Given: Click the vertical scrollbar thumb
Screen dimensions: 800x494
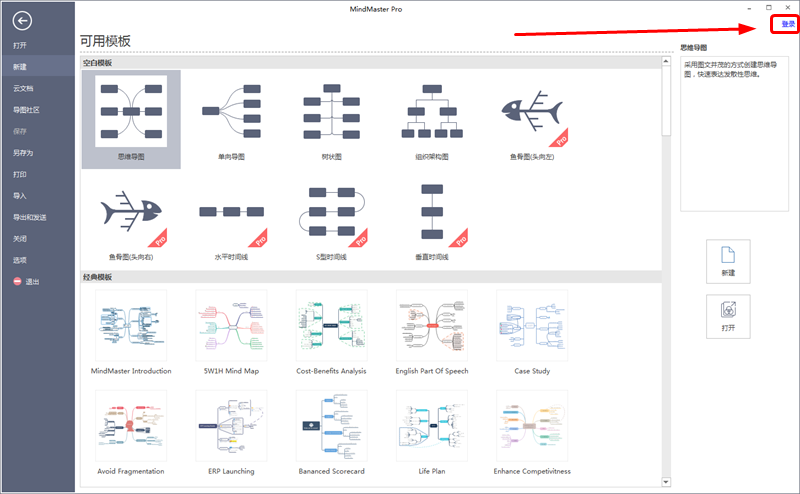Looking at the screenshot, I should pyautogui.click(x=666, y=101).
